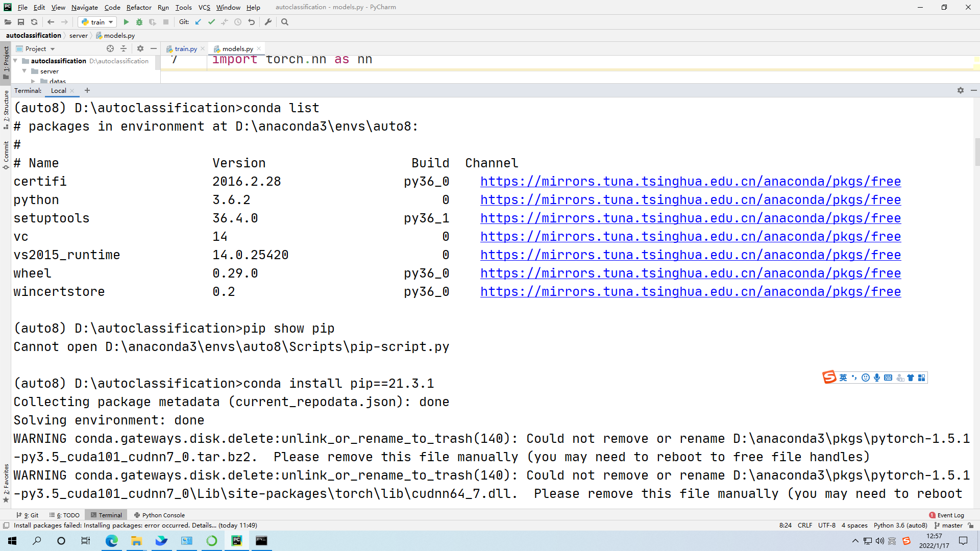Click the Git push arrows icon
This screenshot has height=551, width=980.
(225, 22)
